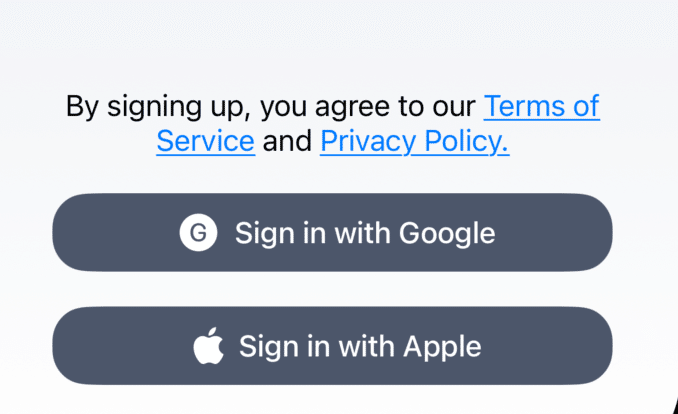The width and height of the screenshot is (678, 414).
Task: Tap the Sign in with Apple button
Action: point(332,346)
